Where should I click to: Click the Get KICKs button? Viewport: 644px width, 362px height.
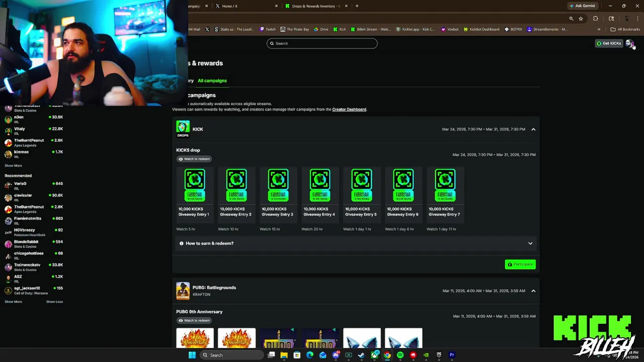tap(609, 43)
